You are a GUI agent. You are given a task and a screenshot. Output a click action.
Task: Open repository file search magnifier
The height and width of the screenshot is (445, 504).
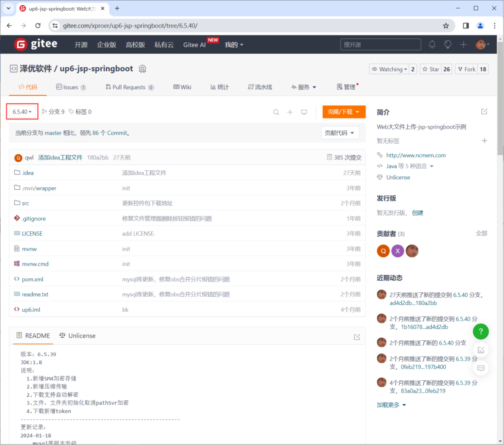pos(276,112)
